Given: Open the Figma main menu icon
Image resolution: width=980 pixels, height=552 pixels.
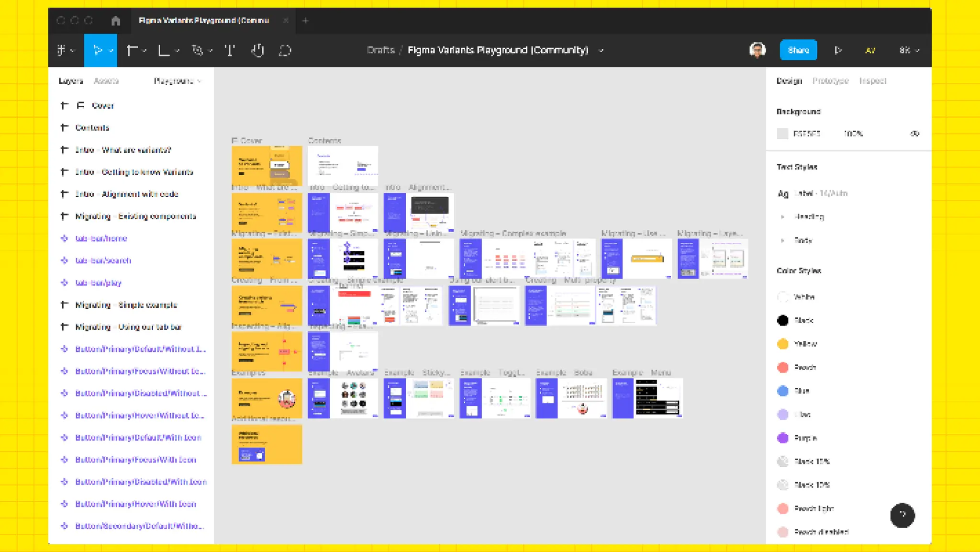Looking at the screenshot, I should pos(62,50).
